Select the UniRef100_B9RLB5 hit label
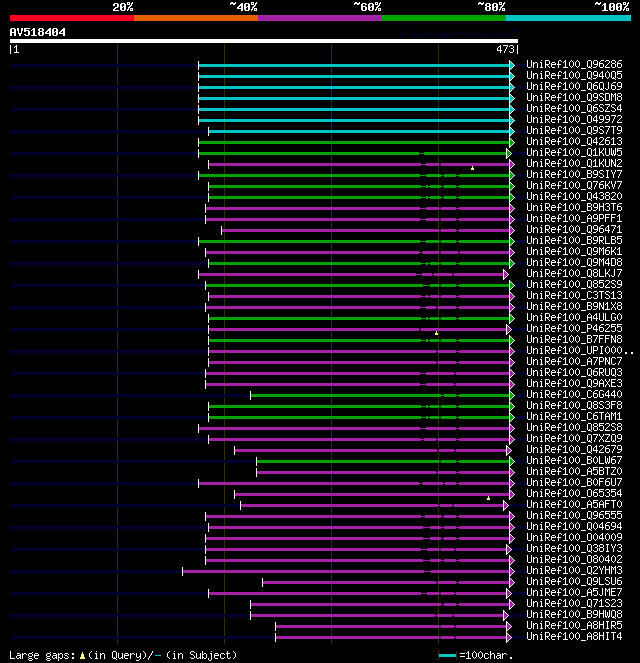The height and width of the screenshot is (663, 640). (574, 240)
